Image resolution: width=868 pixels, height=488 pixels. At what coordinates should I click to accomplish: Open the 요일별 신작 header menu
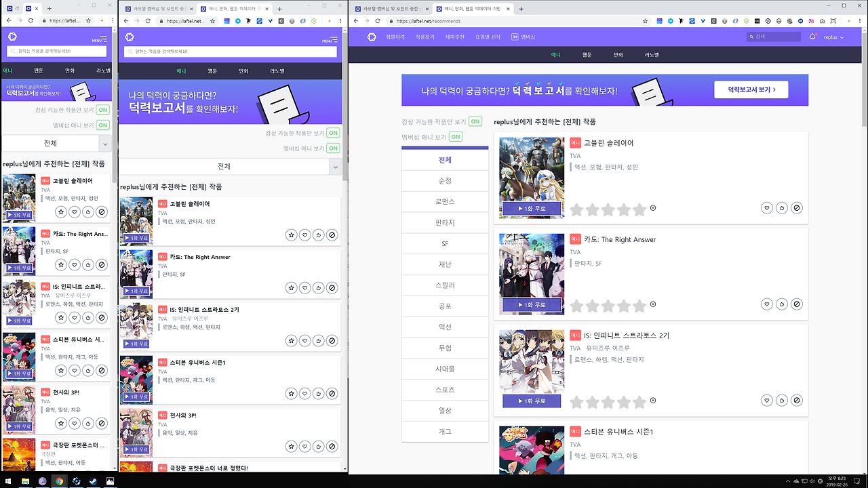pyautogui.click(x=488, y=37)
